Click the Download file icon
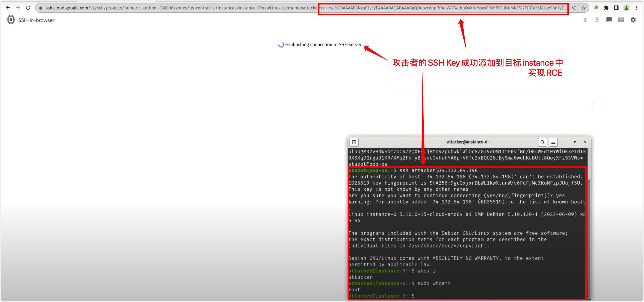Screen dimensions: 644x302 tap(597, 20)
